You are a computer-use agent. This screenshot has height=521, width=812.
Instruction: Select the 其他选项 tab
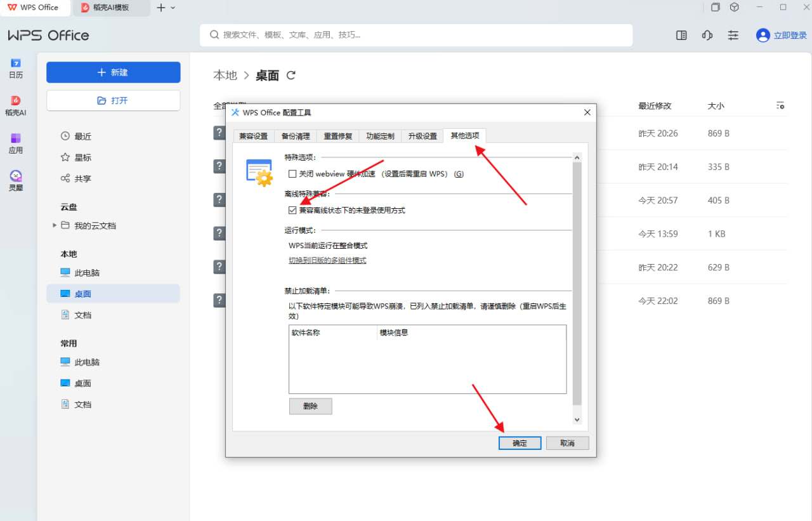[x=465, y=135]
